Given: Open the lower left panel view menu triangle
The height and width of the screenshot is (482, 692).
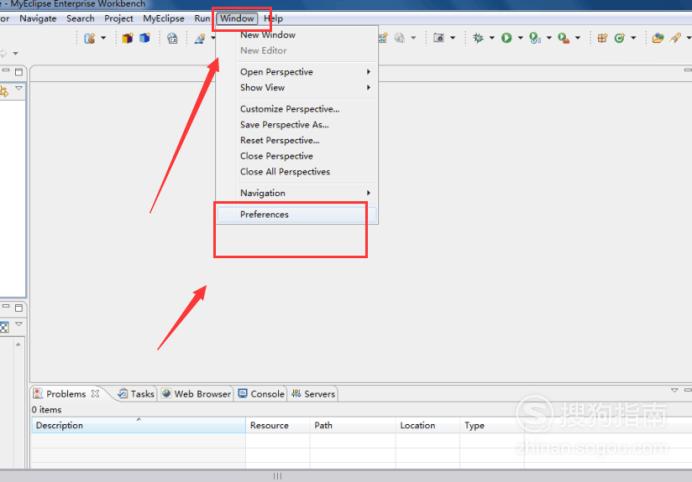Looking at the screenshot, I should tap(19, 324).
